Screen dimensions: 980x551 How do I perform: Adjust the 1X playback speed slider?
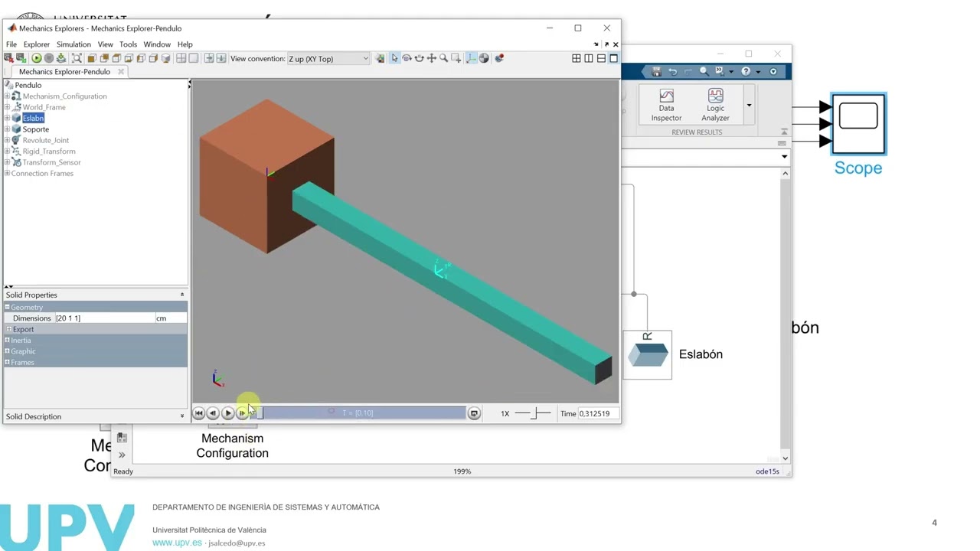point(532,413)
